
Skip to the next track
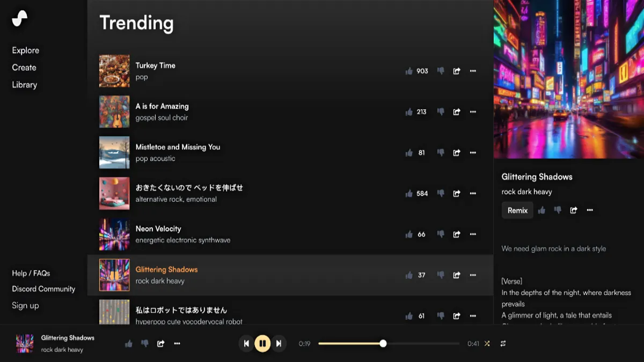click(279, 344)
